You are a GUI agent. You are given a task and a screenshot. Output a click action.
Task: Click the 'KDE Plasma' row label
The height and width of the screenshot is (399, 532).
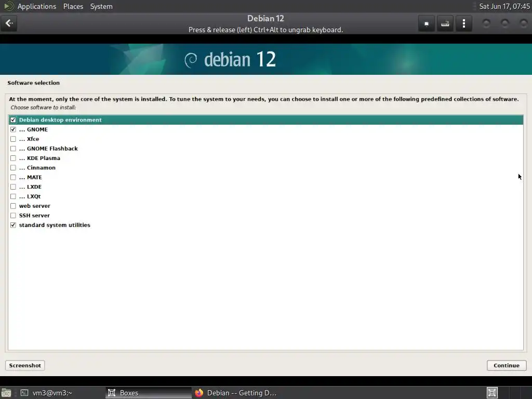[44, 158]
